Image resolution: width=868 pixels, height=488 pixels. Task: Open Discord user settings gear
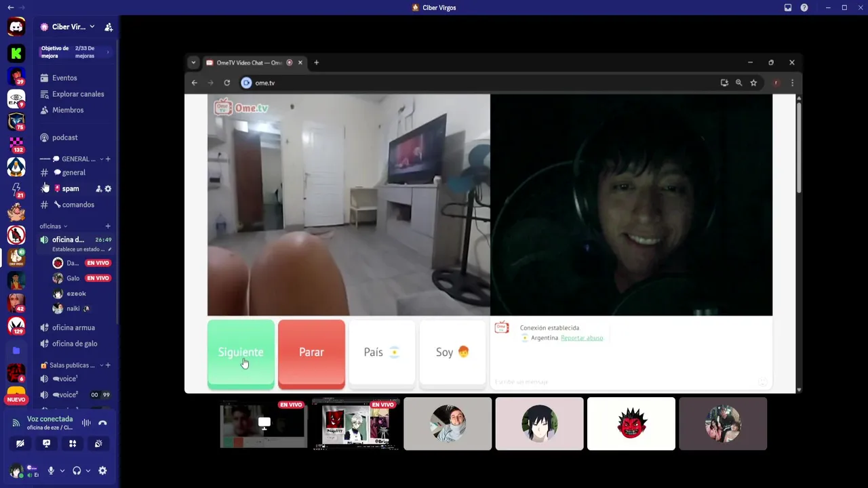pyautogui.click(x=102, y=470)
